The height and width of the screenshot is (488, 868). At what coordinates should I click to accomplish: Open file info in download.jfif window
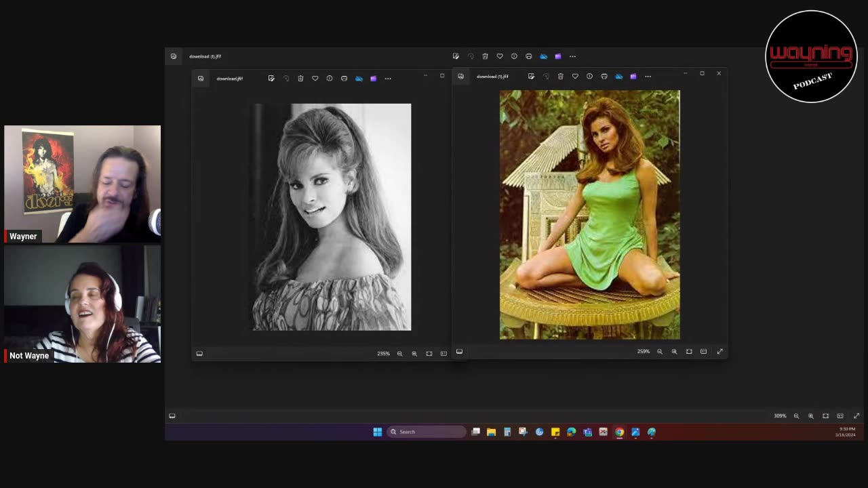[330, 79]
